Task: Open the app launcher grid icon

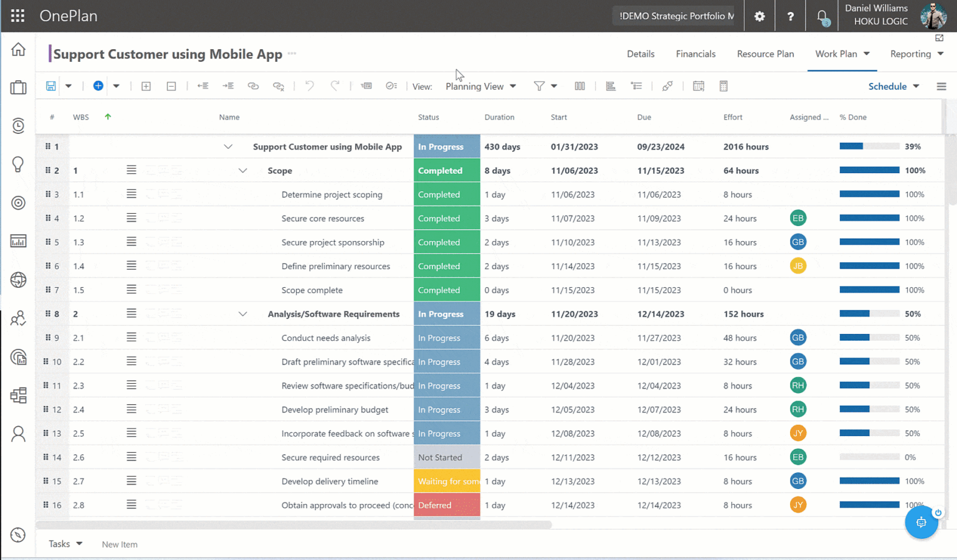Action: click(x=17, y=16)
